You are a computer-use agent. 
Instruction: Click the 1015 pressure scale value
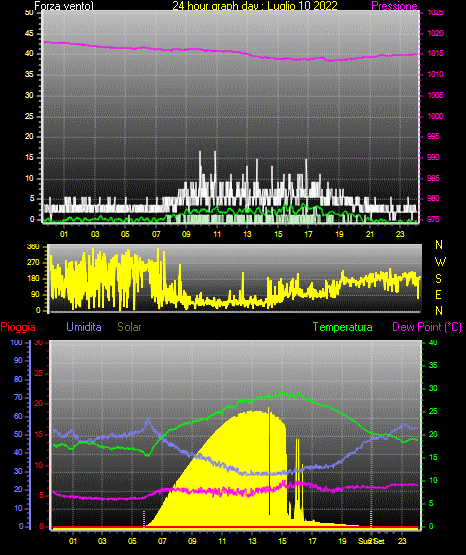pyautogui.click(x=435, y=54)
